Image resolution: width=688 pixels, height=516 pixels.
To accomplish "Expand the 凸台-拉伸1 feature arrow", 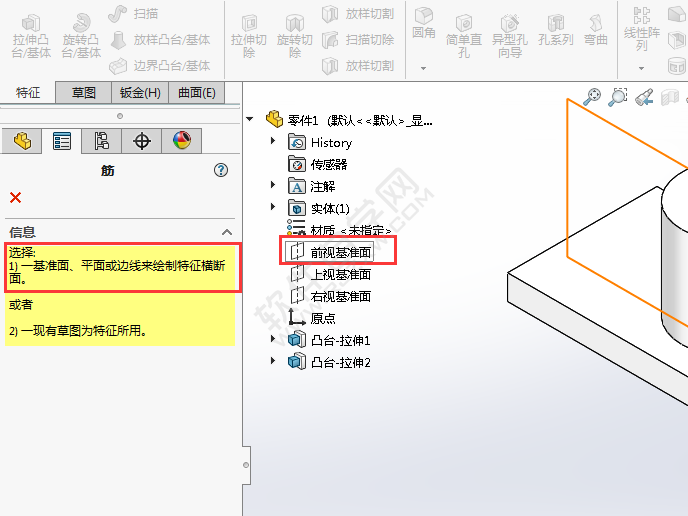I will 273,339.
